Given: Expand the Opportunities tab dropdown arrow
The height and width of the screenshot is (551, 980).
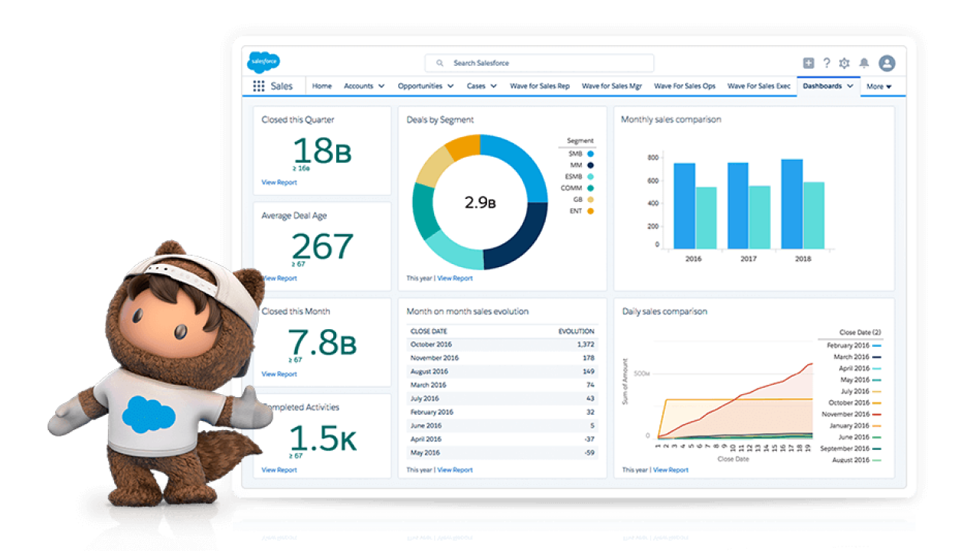Looking at the screenshot, I should point(450,86).
